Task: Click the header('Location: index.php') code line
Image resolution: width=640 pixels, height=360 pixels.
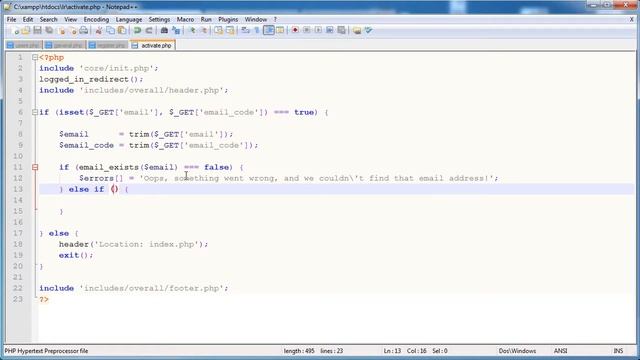Action: click(133, 244)
